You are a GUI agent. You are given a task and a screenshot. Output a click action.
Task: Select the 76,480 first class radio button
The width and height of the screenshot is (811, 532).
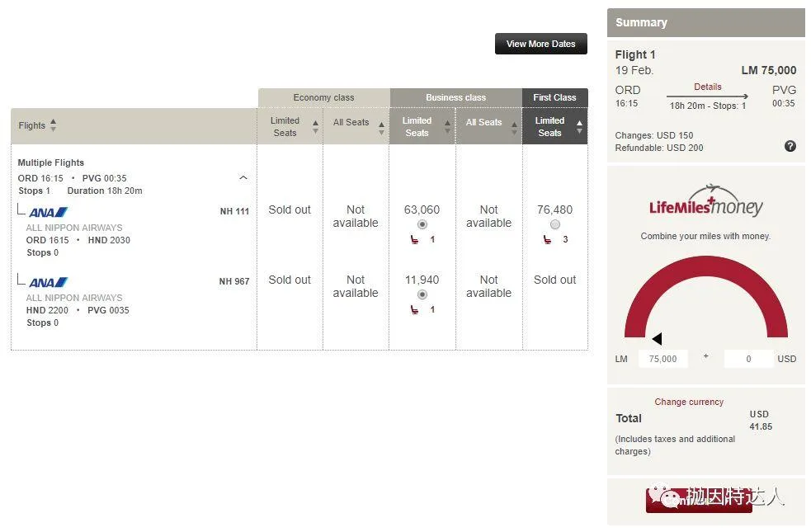pyautogui.click(x=554, y=224)
